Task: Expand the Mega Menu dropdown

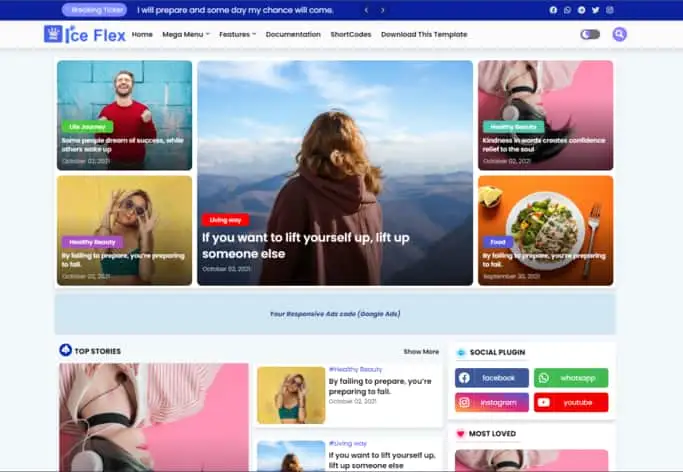Action: pos(186,34)
